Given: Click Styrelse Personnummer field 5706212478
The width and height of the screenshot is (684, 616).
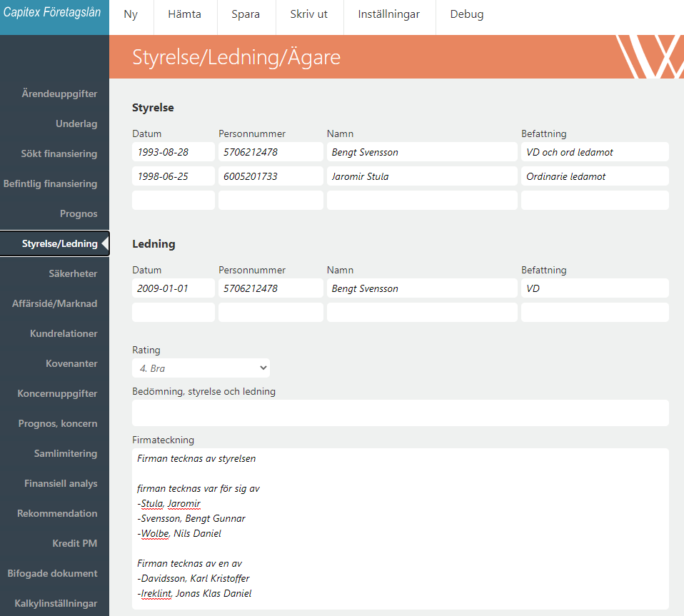Looking at the screenshot, I should (271, 152).
